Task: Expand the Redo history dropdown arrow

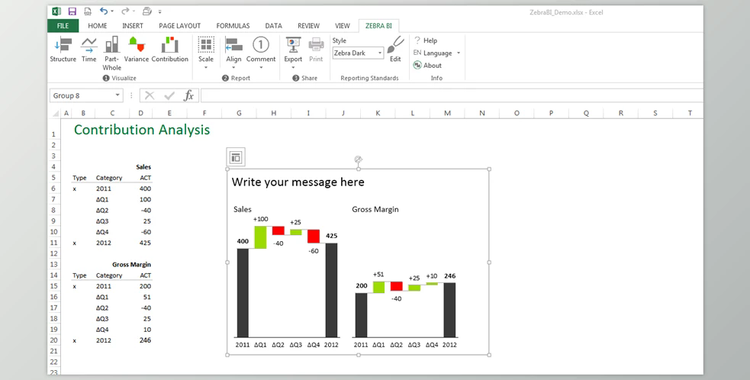Action: [134, 11]
